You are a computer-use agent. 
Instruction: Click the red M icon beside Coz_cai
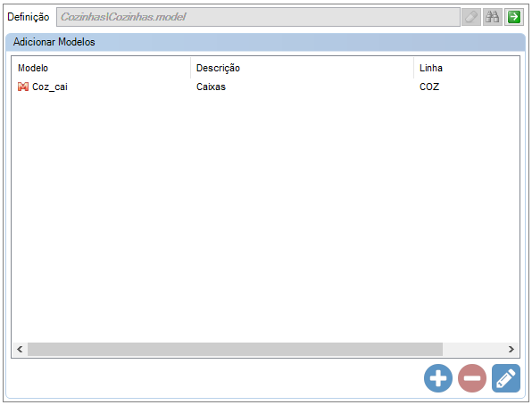(23, 87)
